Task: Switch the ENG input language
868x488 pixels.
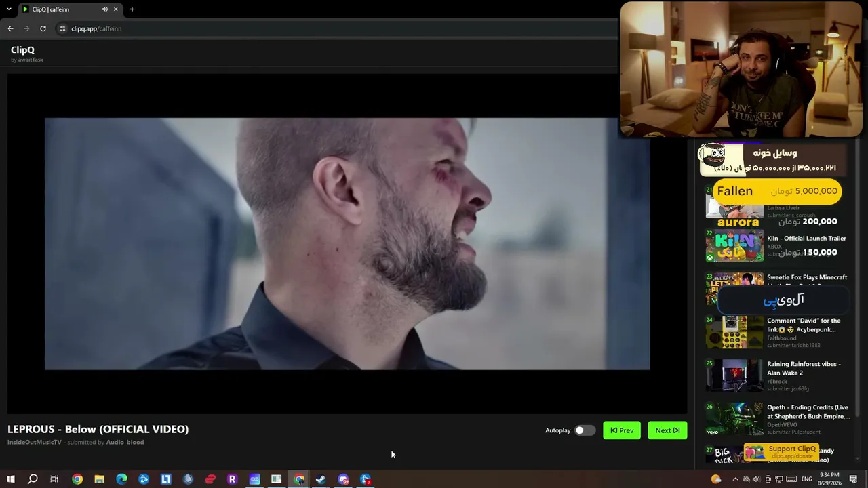Action: click(807, 479)
